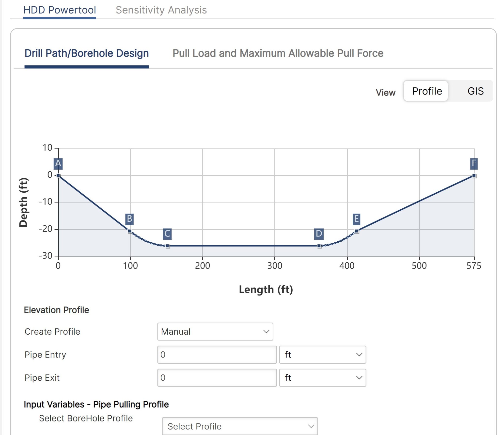The height and width of the screenshot is (435, 504).
Task: Click the Pipe Exit value field
Action: [217, 377]
